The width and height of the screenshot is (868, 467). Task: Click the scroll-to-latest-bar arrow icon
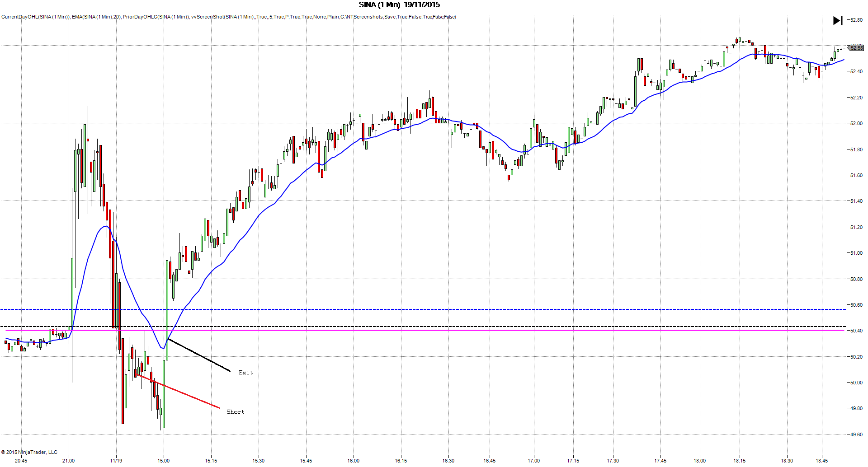[x=838, y=20]
